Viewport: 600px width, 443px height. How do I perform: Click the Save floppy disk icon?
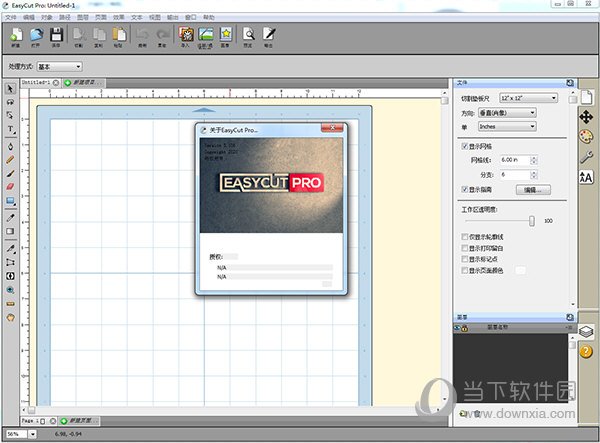point(56,35)
